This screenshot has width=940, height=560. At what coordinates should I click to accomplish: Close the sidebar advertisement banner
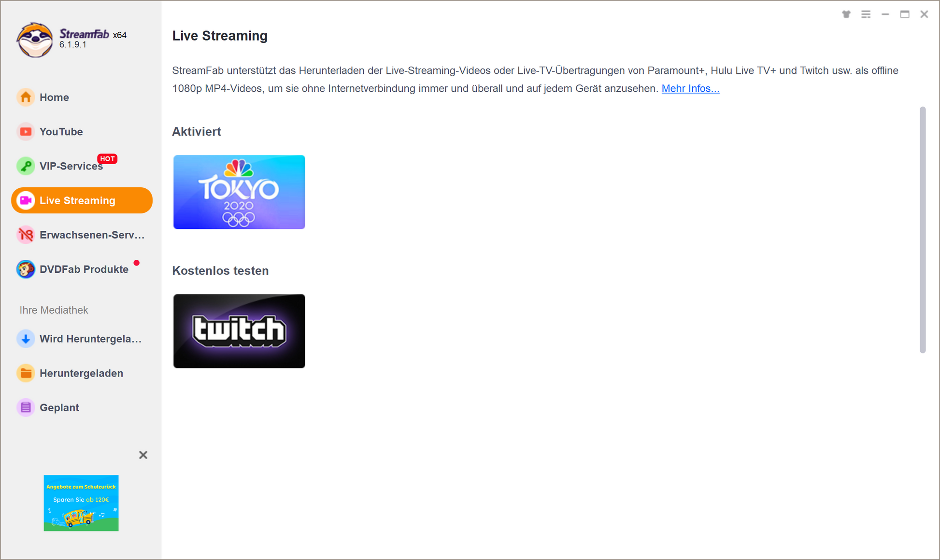click(143, 455)
